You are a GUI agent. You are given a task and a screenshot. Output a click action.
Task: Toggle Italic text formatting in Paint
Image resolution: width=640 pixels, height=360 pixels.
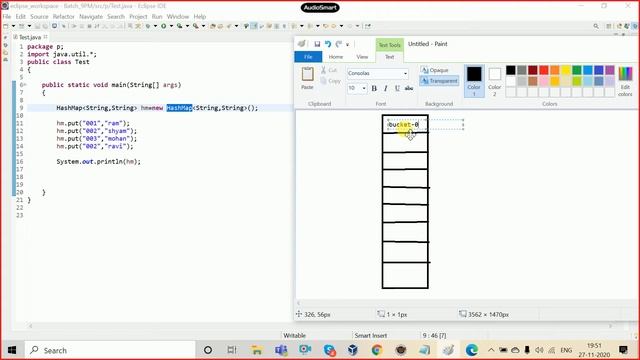[x=385, y=88]
